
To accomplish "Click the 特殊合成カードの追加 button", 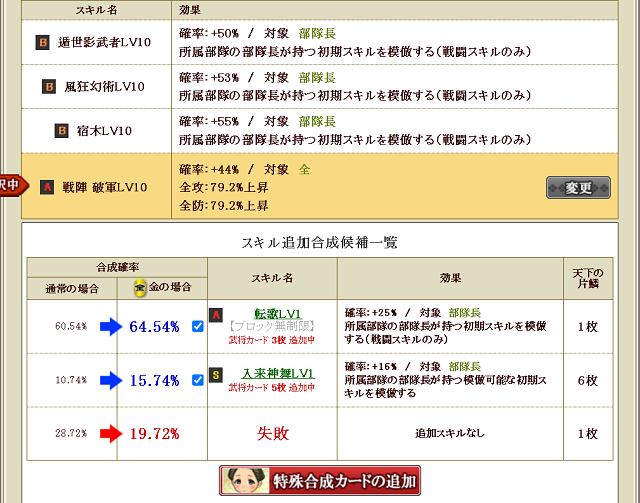I will coord(320,481).
